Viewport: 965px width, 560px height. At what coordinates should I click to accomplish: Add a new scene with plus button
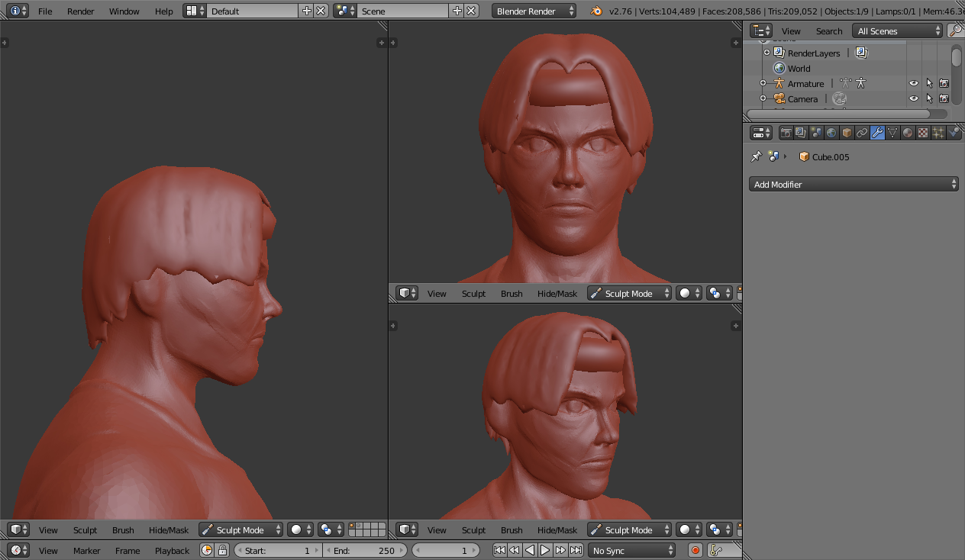(x=457, y=11)
